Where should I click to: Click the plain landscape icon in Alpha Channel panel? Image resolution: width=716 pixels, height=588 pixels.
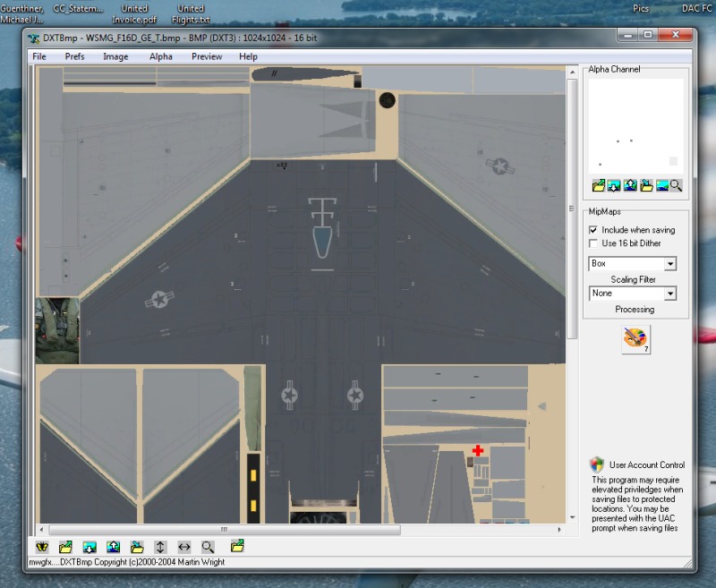661,185
